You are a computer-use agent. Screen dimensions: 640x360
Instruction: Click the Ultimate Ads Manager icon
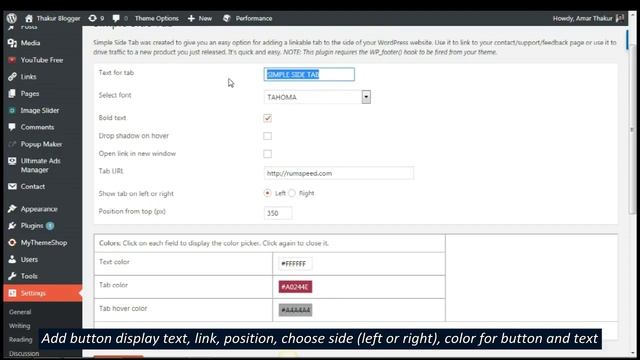[12, 161]
